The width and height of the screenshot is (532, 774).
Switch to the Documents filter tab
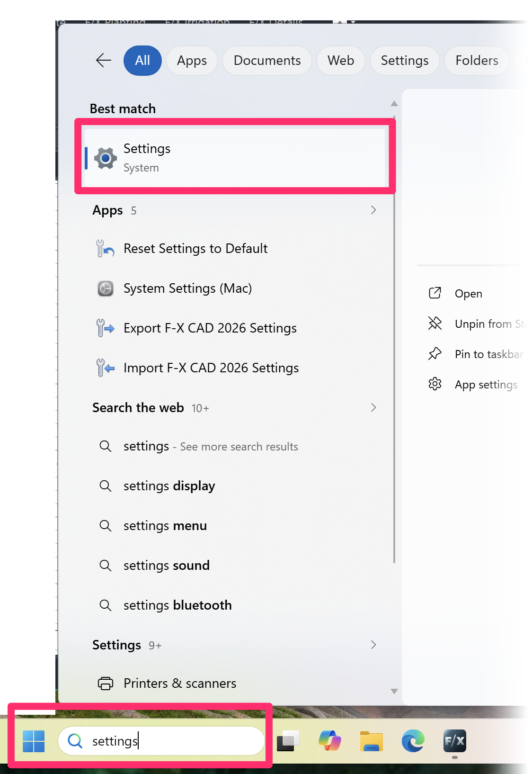(x=267, y=60)
